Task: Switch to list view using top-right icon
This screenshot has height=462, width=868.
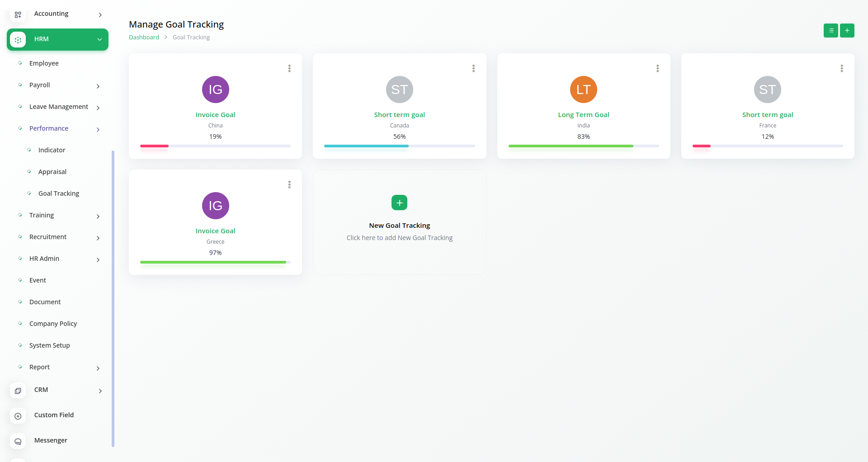Action: [x=830, y=31]
